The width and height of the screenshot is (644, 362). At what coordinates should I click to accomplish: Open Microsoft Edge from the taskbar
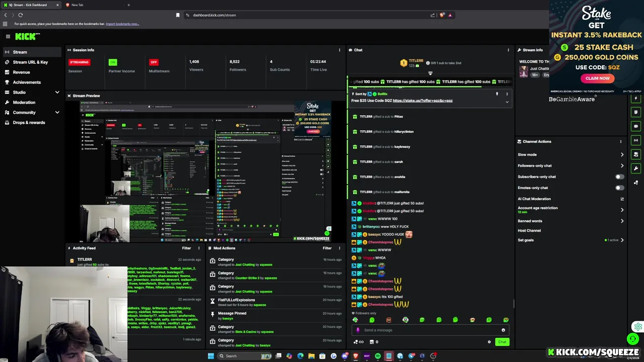(x=300, y=356)
